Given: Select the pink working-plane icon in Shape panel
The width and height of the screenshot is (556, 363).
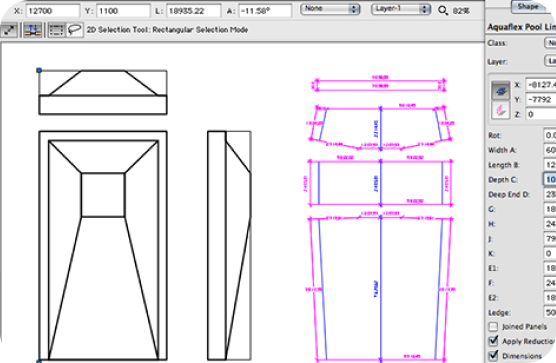Looking at the screenshot, I should pos(500,110).
